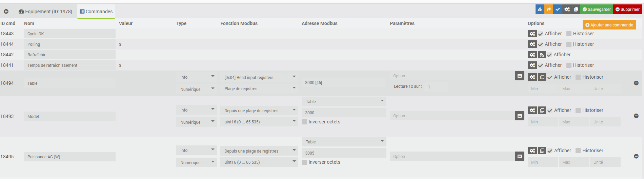Viewport: 644px width, 179px height.
Task: Toggle Afficher checkbox for Model command
Action: click(550, 111)
